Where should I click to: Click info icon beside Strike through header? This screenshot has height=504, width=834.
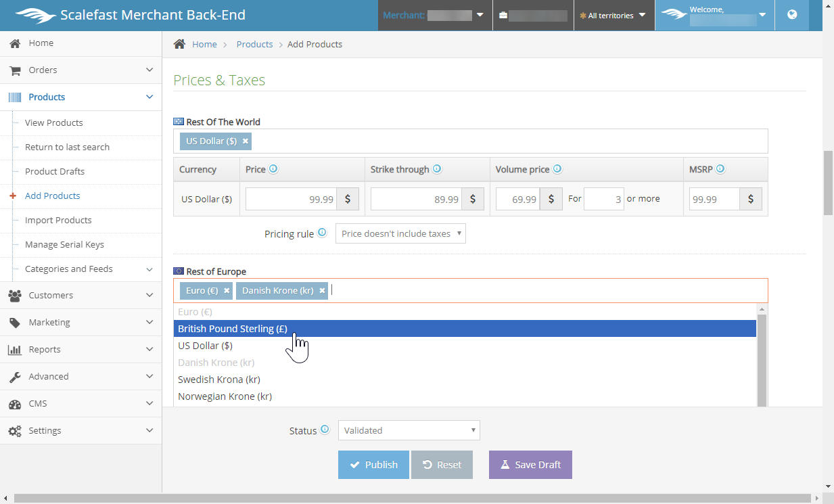[437, 169]
